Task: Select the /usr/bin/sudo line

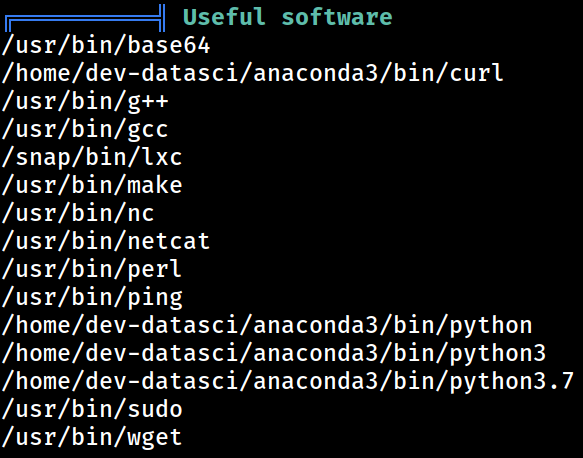Action: point(92,409)
